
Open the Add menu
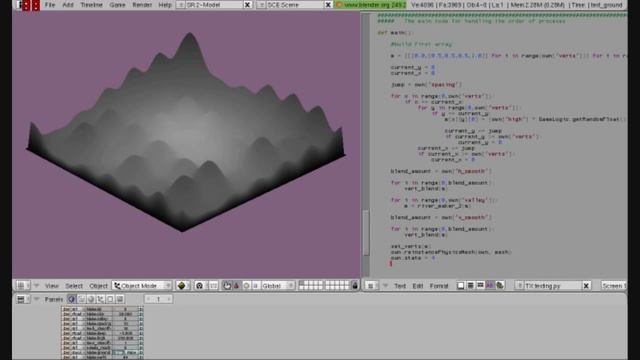click(x=68, y=5)
